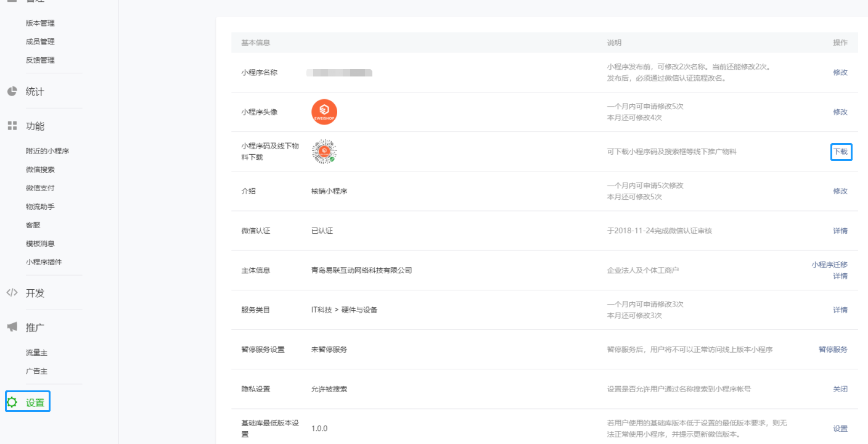This screenshot has height=444, width=868.
Task: Open 模板消息 menu item
Action: point(40,244)
